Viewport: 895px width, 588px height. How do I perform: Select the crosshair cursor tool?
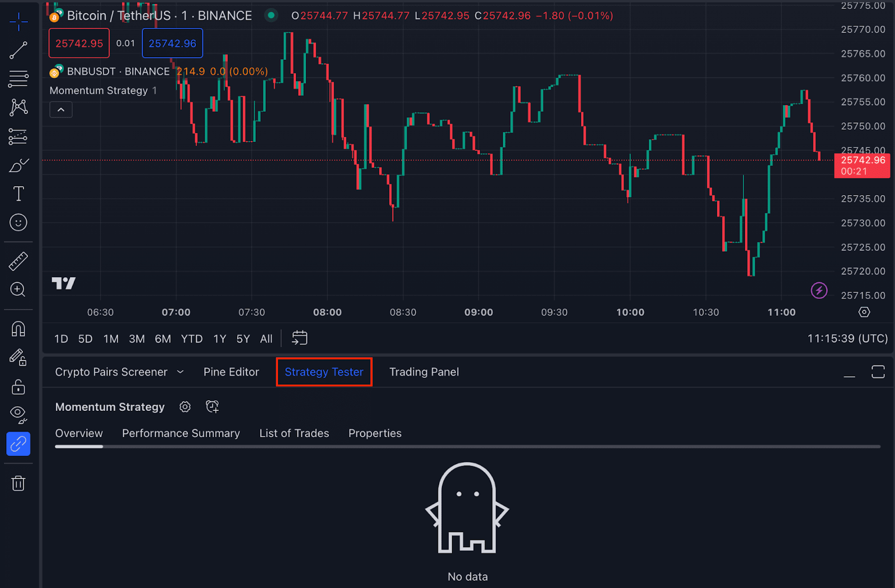point(18,22)
